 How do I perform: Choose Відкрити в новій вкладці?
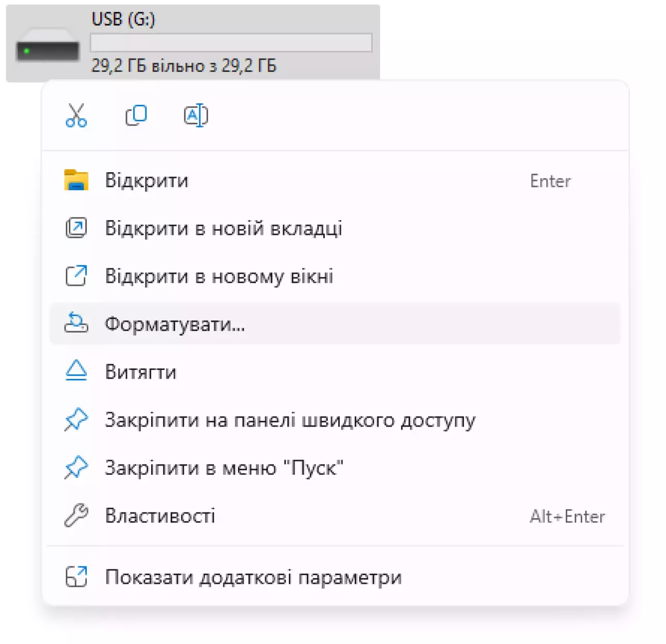(x=224, y=228)
